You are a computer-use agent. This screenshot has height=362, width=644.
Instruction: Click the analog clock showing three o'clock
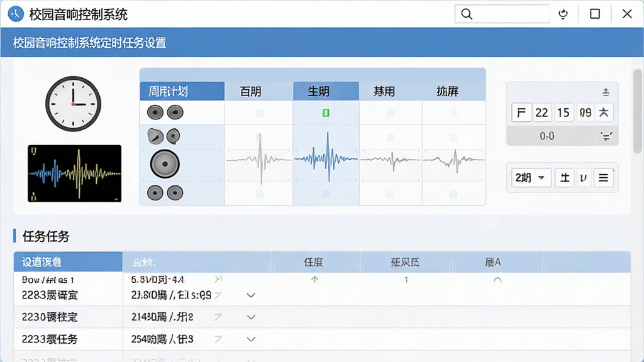[73, 104]
